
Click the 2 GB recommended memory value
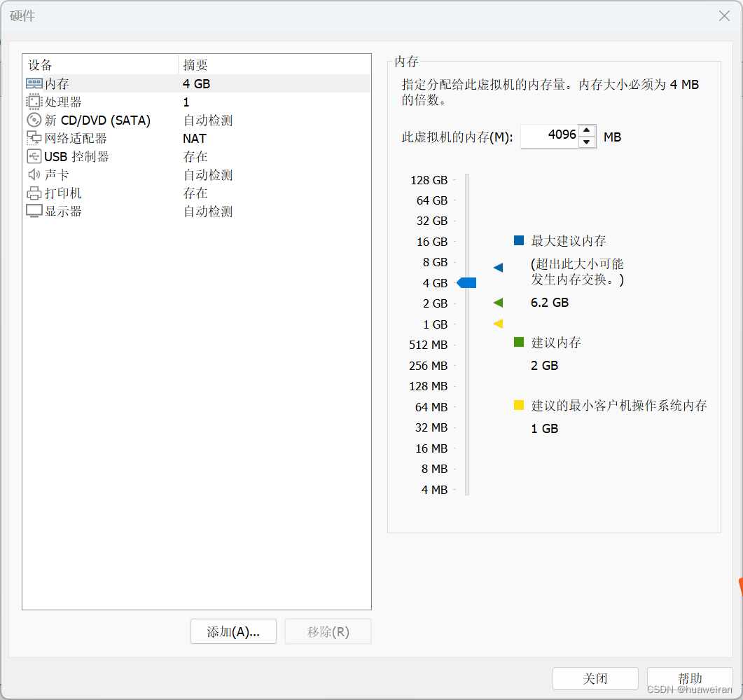coord(544,366)
